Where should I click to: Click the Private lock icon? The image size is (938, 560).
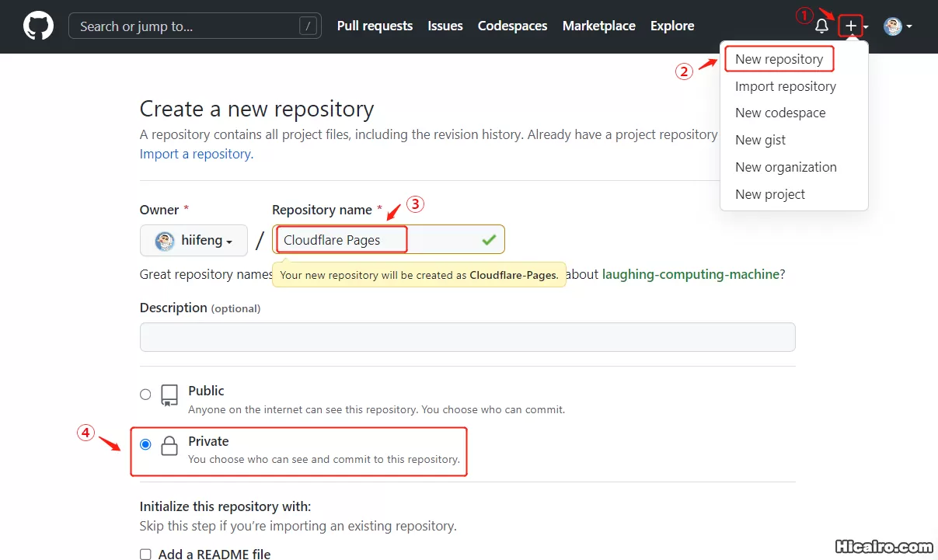pos(169,446)
